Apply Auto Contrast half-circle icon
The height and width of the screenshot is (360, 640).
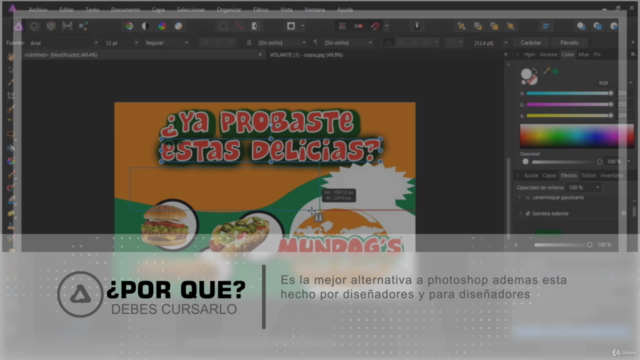145,26
